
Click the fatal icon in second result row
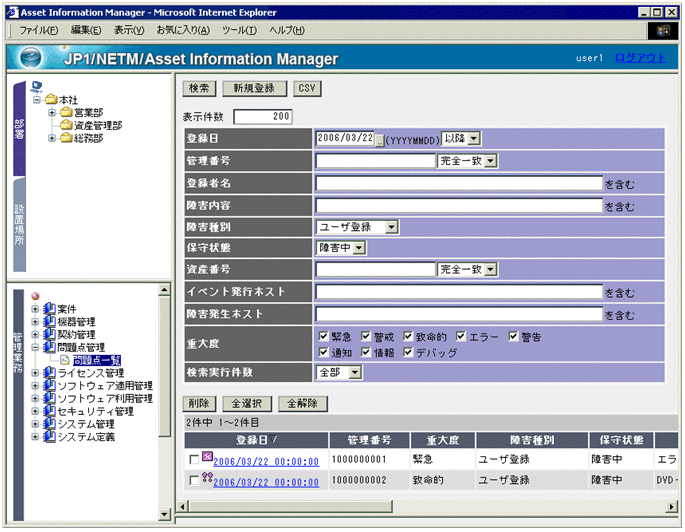pyautogui.click(x=207, y=478)
